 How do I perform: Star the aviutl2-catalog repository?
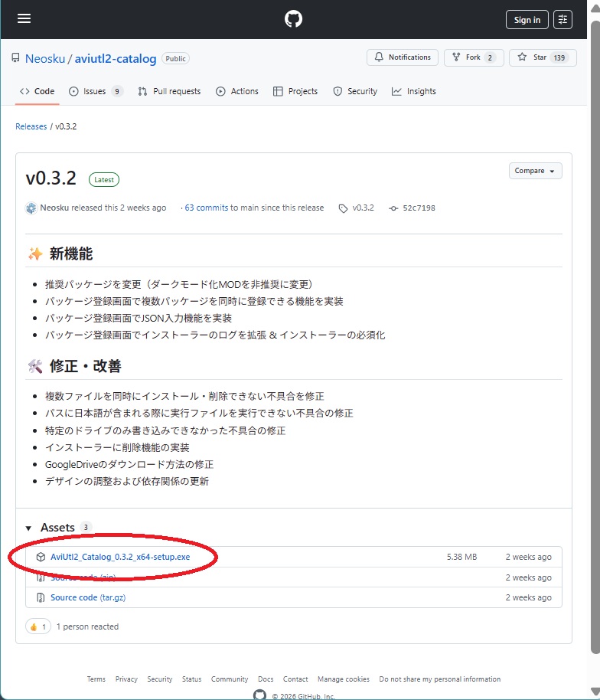(543, 57)
